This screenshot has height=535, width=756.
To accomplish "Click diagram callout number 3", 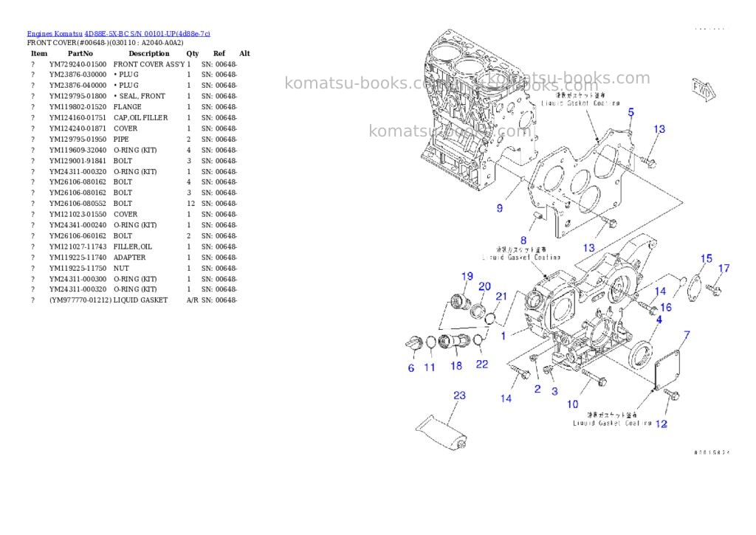I will [x=554, y=392].
